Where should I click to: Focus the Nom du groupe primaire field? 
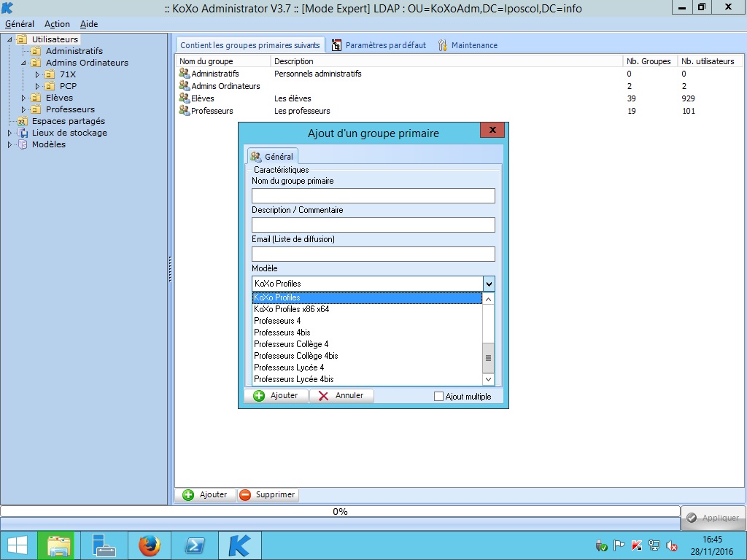373,195
